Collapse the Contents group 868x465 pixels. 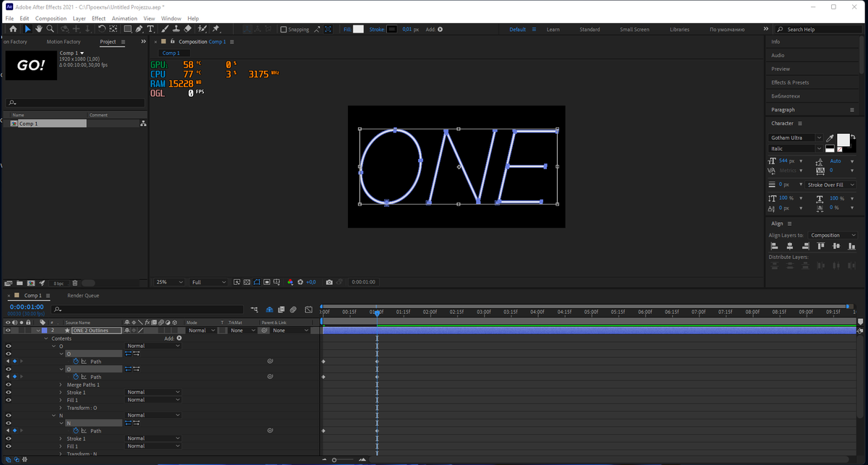(x=46, y=338)
